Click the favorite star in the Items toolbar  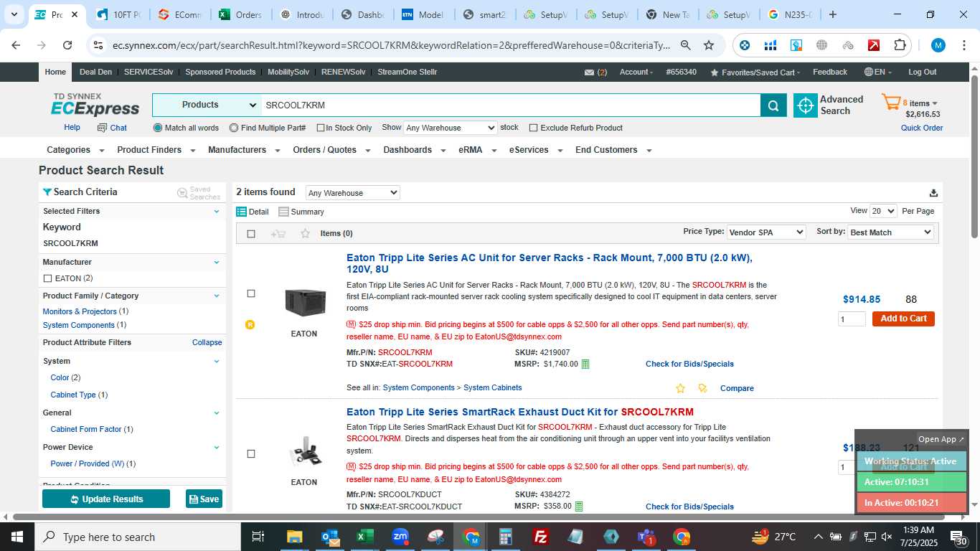coord(305,233)
